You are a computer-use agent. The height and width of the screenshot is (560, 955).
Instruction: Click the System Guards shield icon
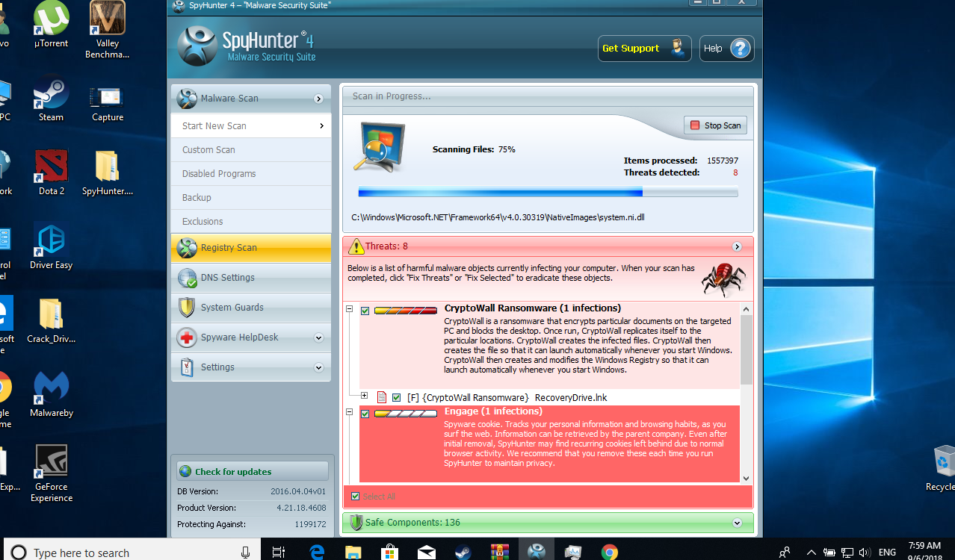pos(187,308)
